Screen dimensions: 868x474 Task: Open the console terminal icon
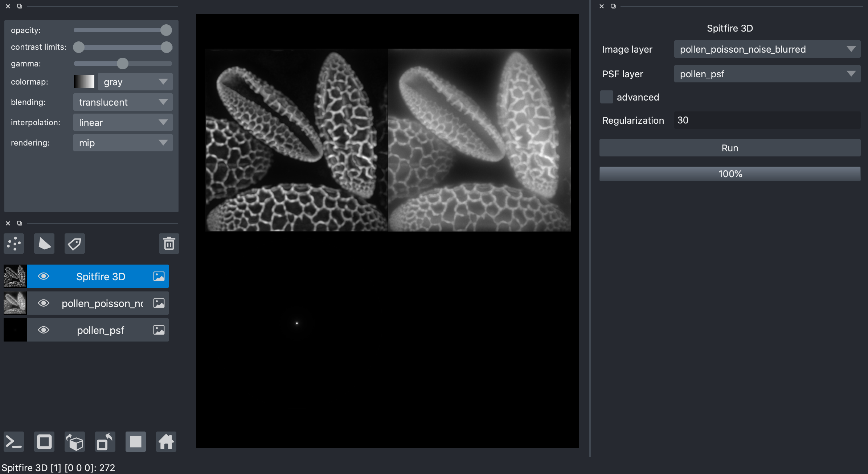pyautogui.click(x=14, y=442)
